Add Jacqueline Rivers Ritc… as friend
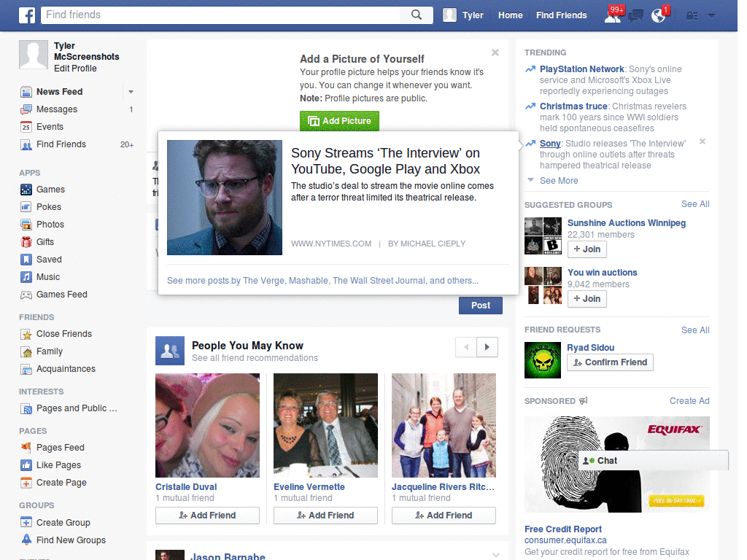Screen dimensions: 747x560 [x=444, y=516]
